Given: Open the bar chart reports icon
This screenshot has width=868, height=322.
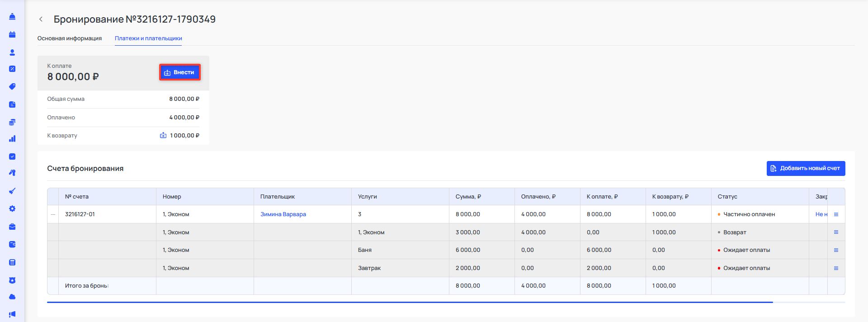Looking at the screenshot, I should coord(12,139).
